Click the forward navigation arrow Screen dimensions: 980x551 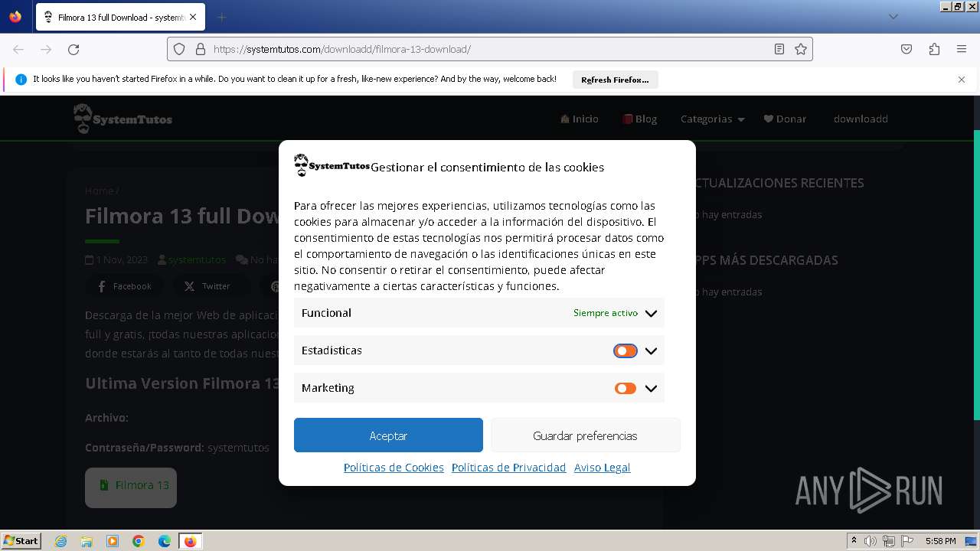[x=46, y=49]
